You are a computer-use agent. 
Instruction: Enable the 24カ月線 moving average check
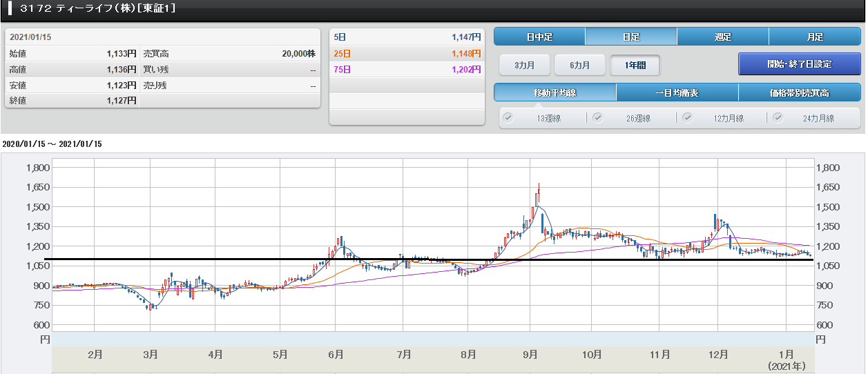778,117
